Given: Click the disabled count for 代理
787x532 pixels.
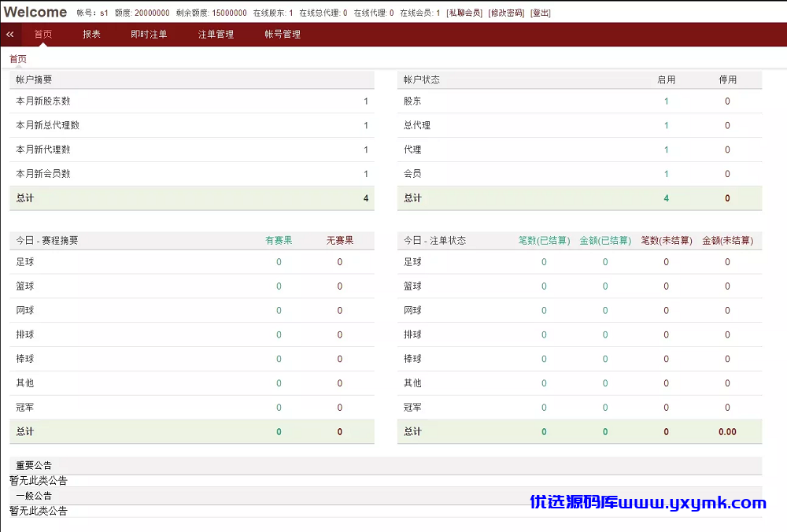Looking at the screenshot, I should coord(727,150).
